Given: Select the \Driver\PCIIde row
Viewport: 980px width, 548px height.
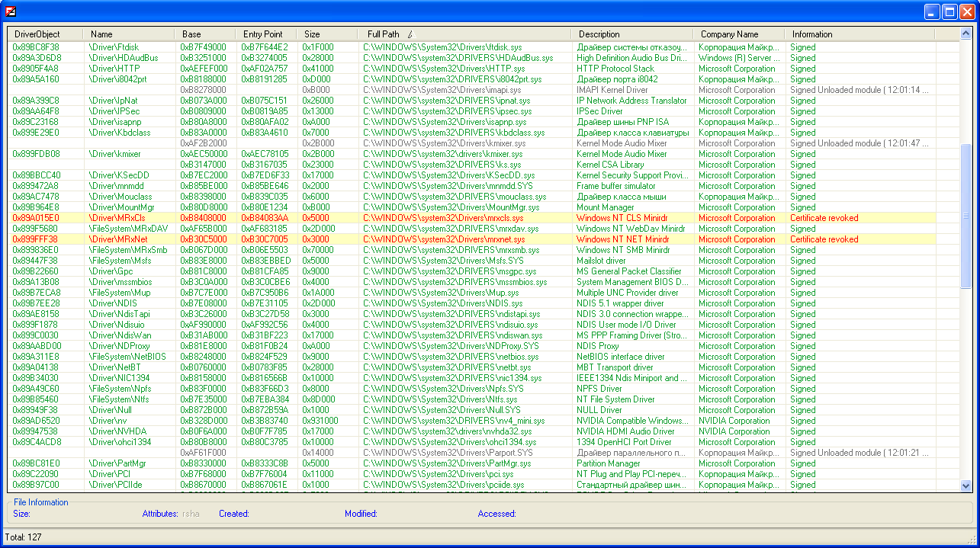Looking at the screenshot, I should coord(471,485).
